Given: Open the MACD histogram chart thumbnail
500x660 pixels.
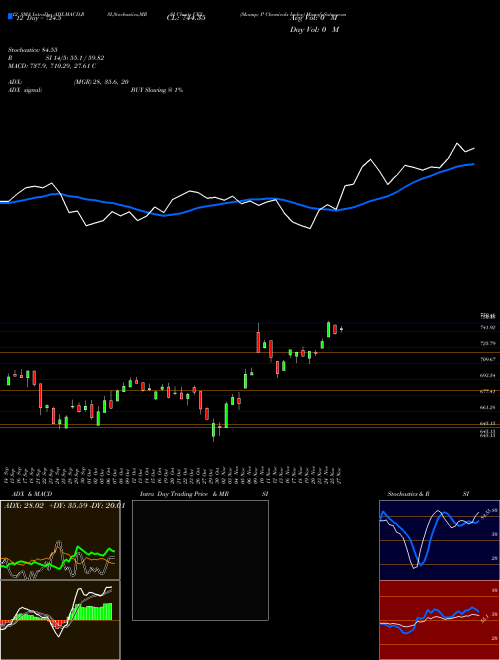Looking at the screenshot, I should click(60, 620).
